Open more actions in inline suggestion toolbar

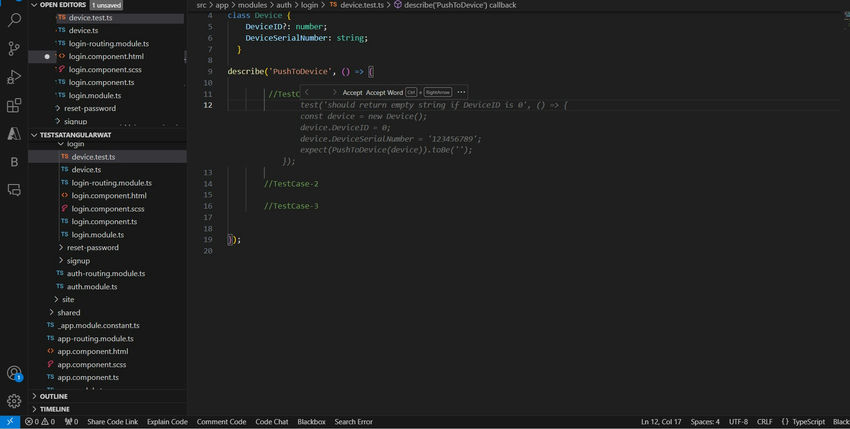click(x=461, y=92)
